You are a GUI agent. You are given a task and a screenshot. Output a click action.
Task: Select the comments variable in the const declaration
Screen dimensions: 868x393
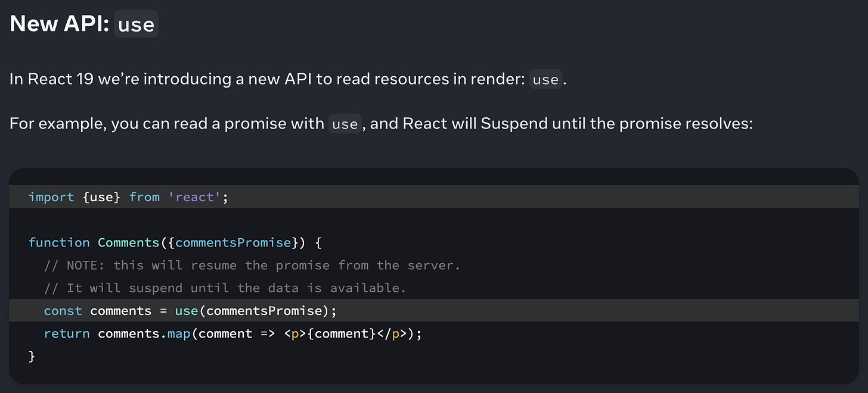[121, 311]
